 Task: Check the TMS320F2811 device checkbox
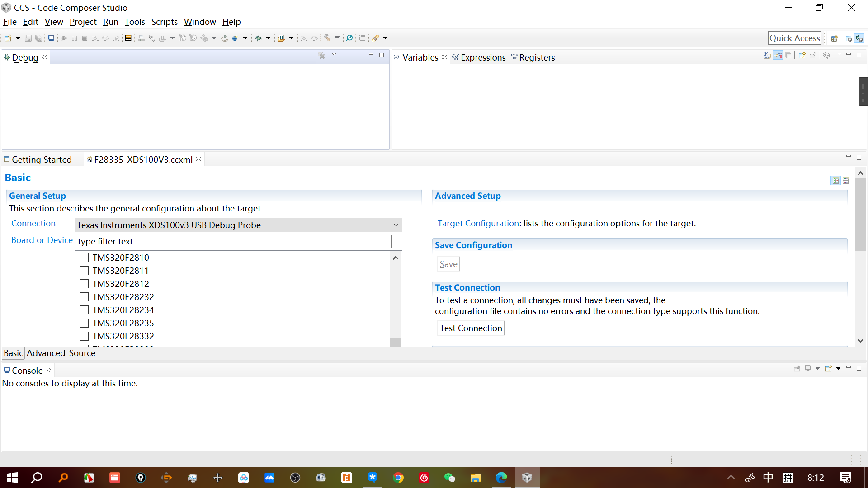pyautogui.click(x=84, y=271)
